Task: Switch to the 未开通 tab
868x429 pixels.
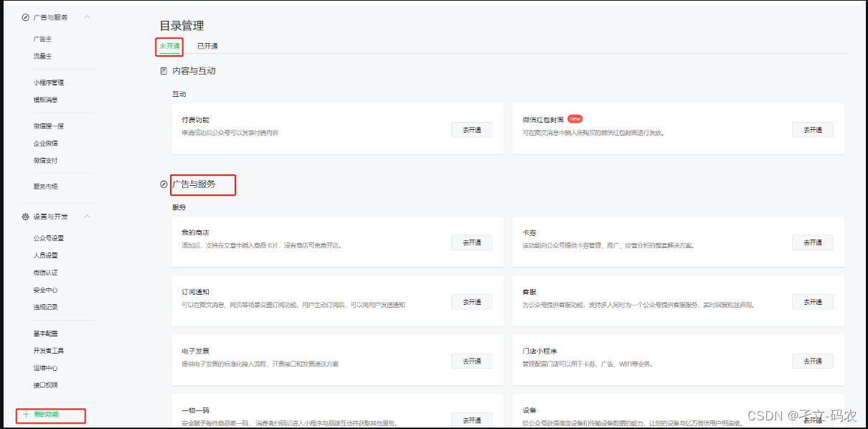Action: point(169,46)
